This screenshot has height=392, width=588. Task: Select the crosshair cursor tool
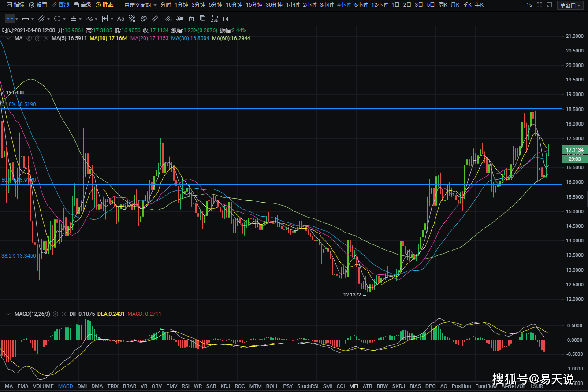pos(10,19)
